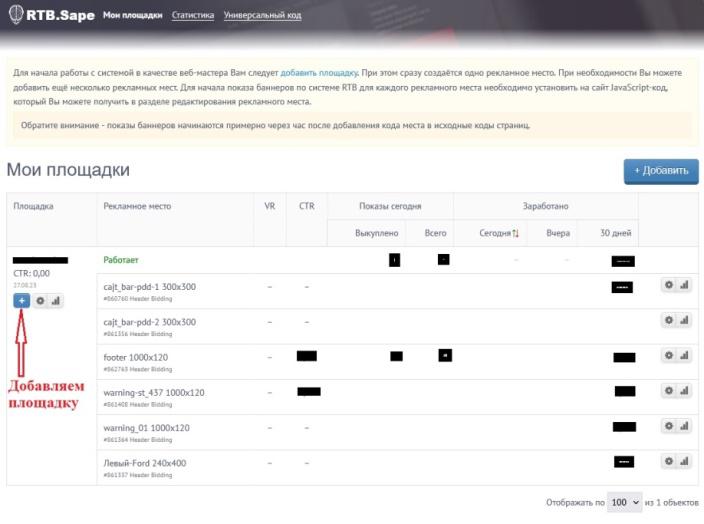704x524 pixels.
Task: Click the Заработано group header
Action: click(546, 206)
